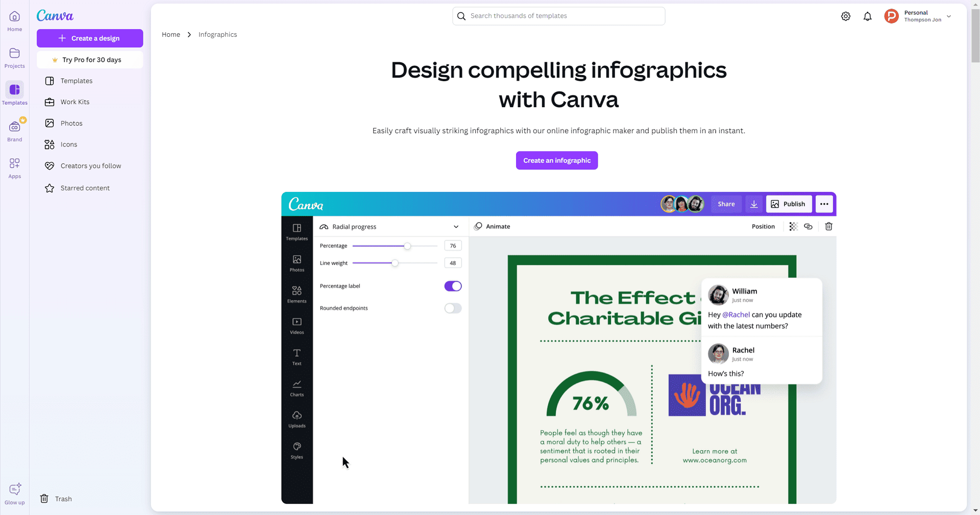Click the 76% radial progress chart
Image resolution: width=980 pixels, height=515 pixels.
592,394
